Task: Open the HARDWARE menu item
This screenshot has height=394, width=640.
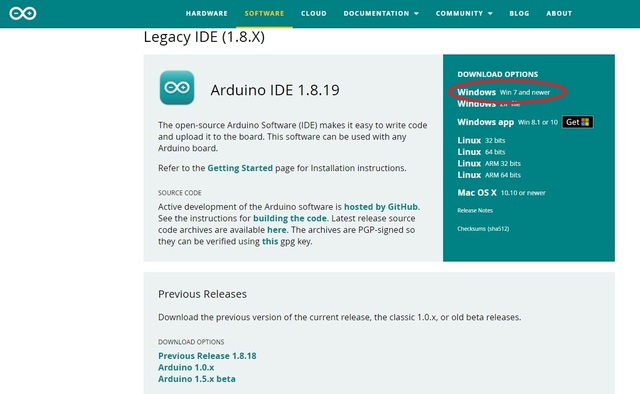Action: pyautogui.click(x=207, y=13)
